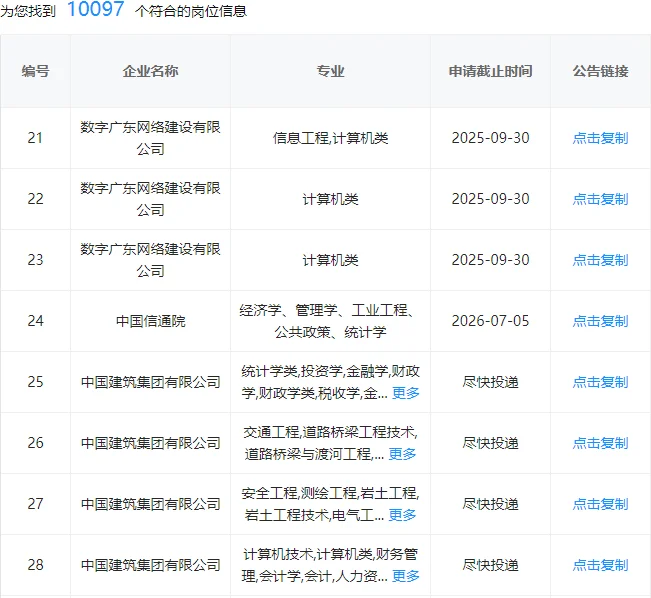Expand 更多 majors in row 26
The height and width of the screenshot is (598, 651).
coord(402,454)
